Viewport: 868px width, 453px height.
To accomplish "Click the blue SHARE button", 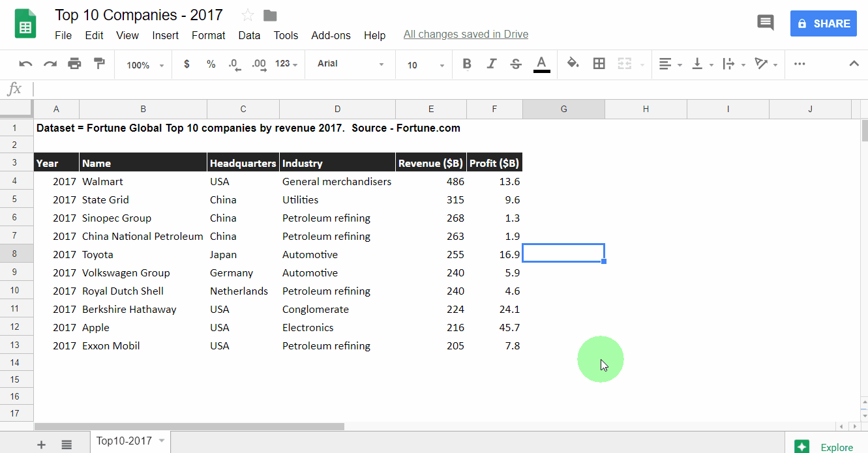I will pyautogui.click(x=823, y=23).
